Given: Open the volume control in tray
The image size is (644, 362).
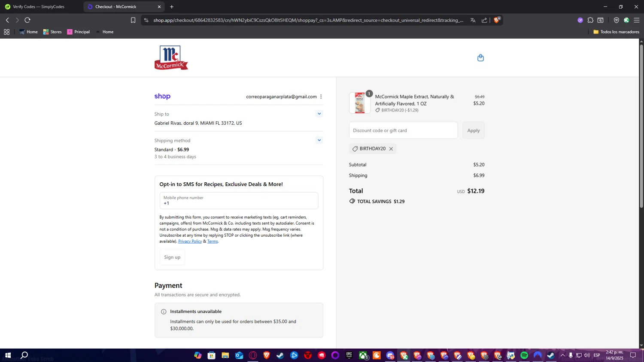Looking at the screenshot, I should 587,355.
